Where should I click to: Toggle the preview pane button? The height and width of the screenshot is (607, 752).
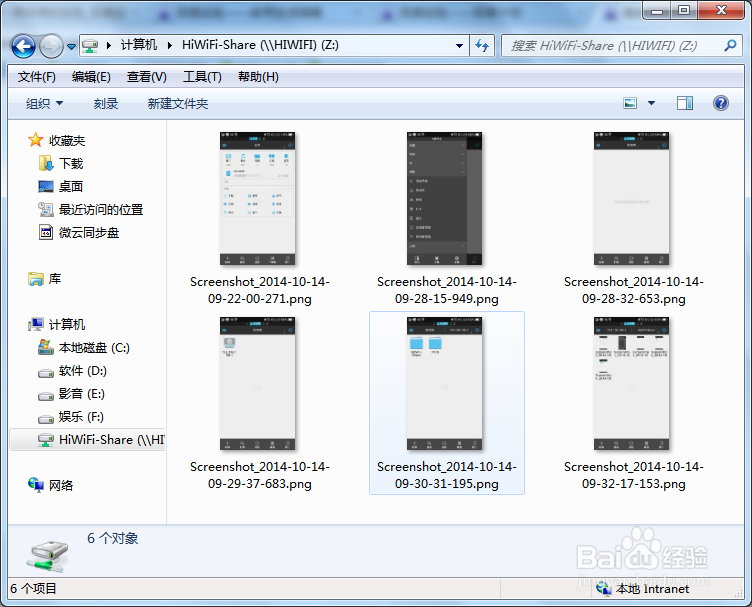[684, 103]
